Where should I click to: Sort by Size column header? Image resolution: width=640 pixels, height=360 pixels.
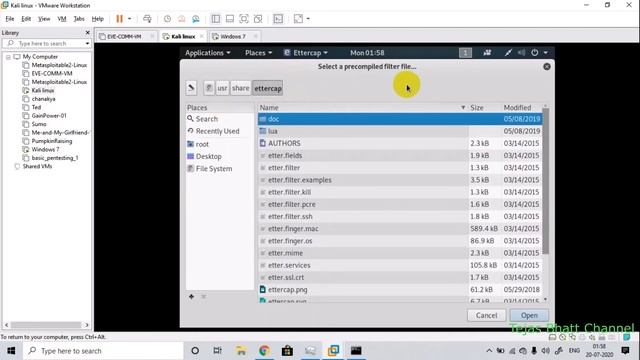coord(484,108)
